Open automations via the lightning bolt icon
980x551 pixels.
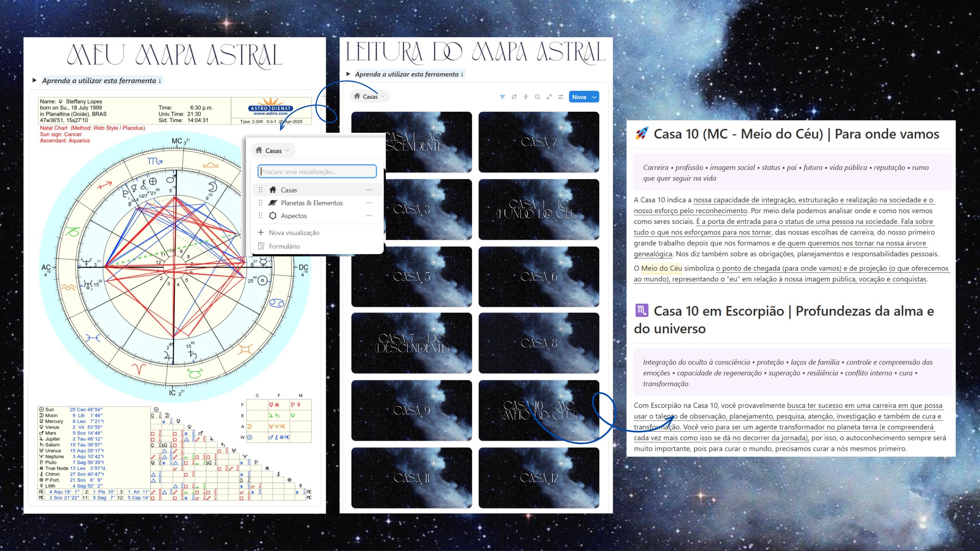click(x=526, y=97)
